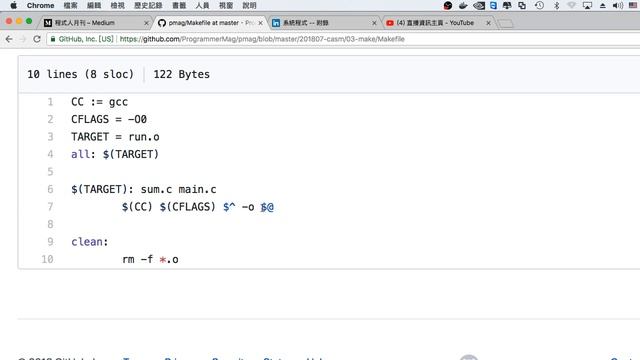Click the github.com URL in the address bar
This screenshot has width=640, height=360.
pyautogui.click(x=262, y=39)
